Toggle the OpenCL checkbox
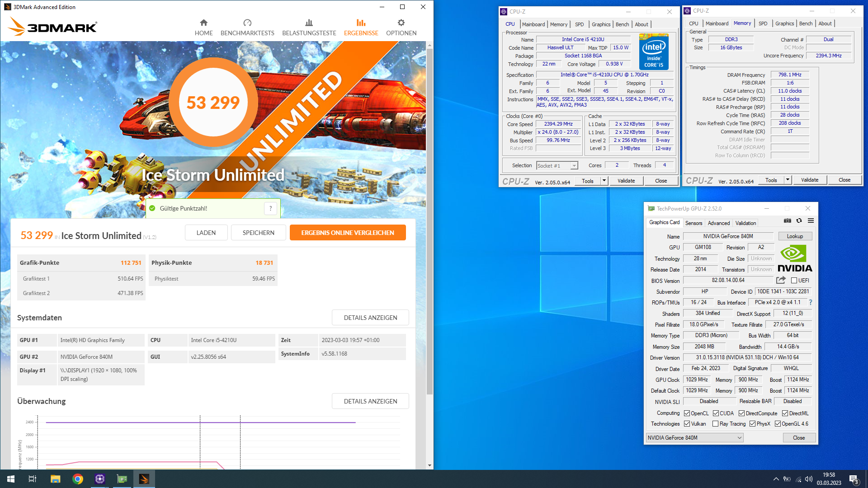868x488 pixels. coord(687,413)
